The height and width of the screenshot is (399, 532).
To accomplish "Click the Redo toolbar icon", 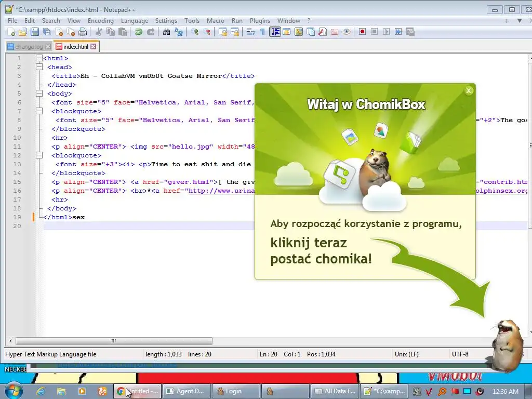I will [150, 32].
